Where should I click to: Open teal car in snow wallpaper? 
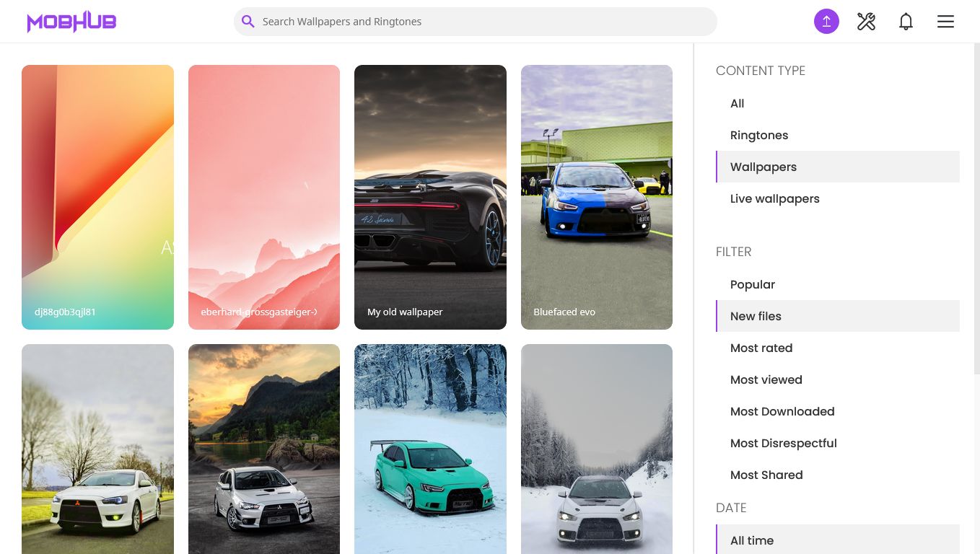(x=430, y=449)
